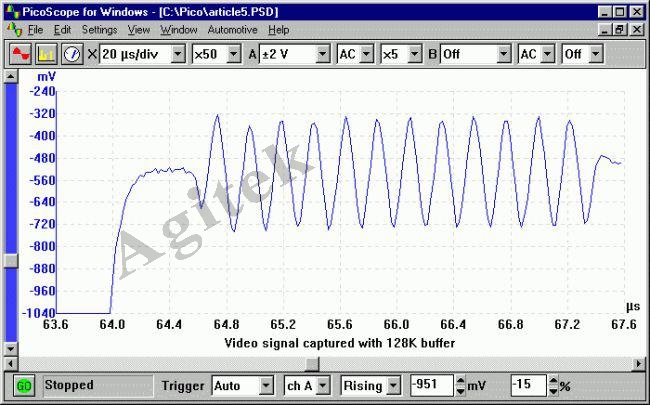Click the green GO start button
Screen dimensions: 650x405
click(x=24, y=385)
